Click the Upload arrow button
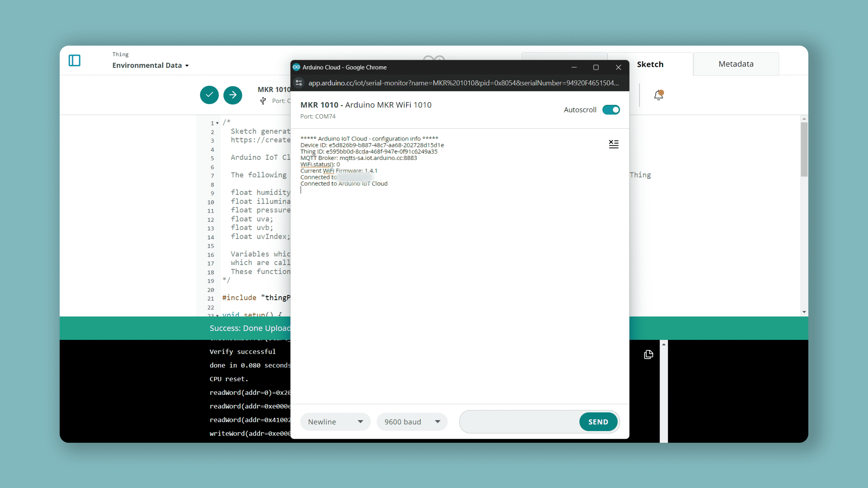This screenshot has width=868, height=488. (233, 95)
